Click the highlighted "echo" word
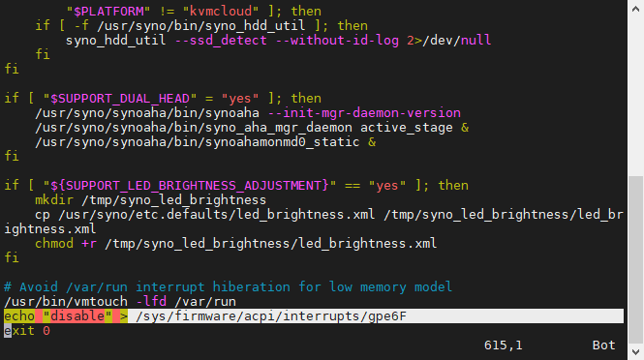This screenshot has width=644, height=360. pyautogui.click(x=19, y=316)
